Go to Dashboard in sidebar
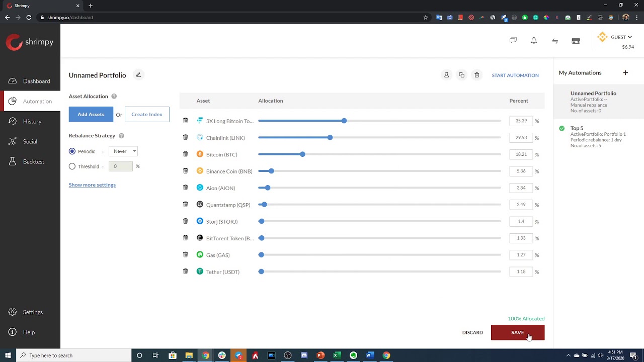644x362 pixels. click(x=30, y=81)
